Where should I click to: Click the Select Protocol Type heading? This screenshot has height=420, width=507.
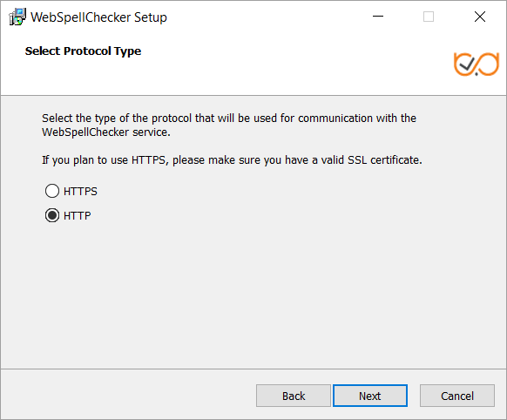[83, 51]
